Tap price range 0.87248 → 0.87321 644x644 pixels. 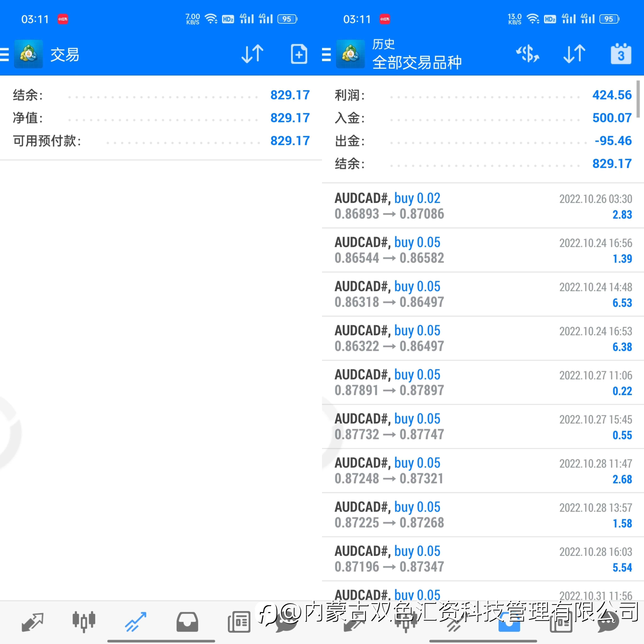389,479
